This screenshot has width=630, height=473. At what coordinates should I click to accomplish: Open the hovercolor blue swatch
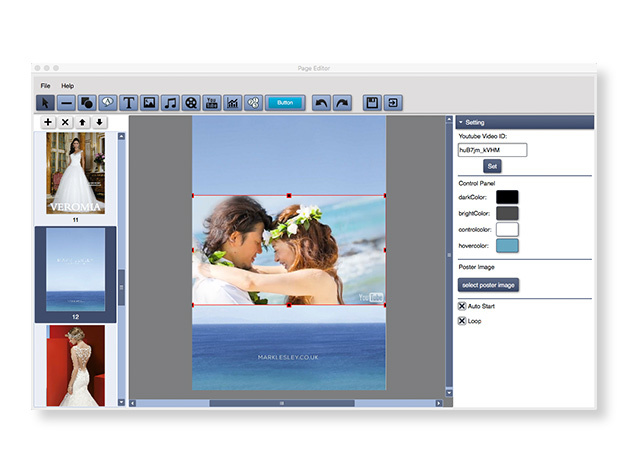508,245
